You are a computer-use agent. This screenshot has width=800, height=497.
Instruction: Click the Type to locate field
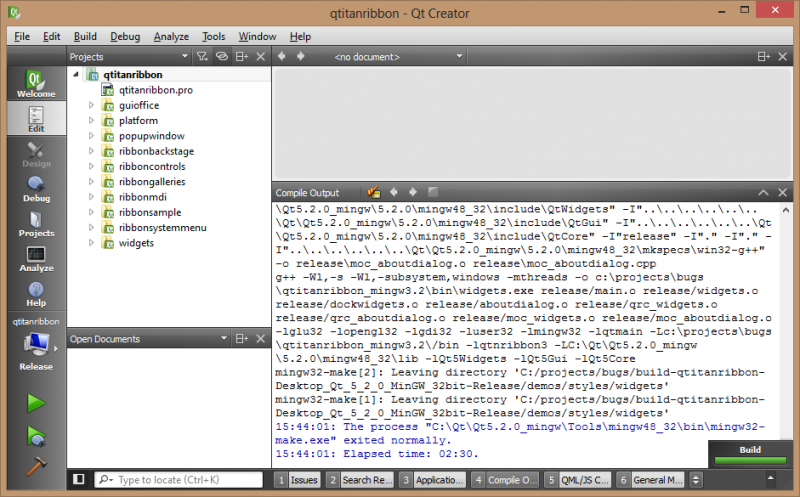(x=183, y=480)
